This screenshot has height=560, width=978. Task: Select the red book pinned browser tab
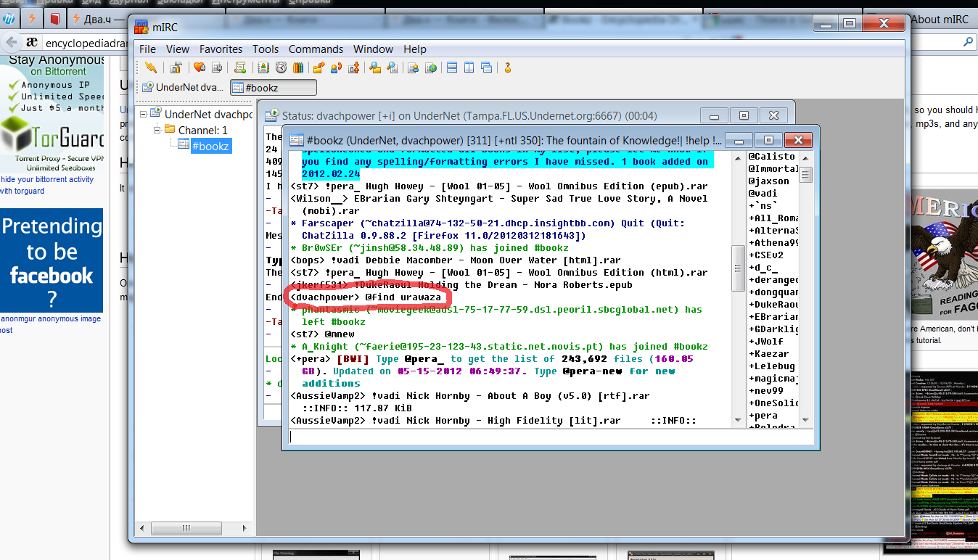pos(54,19)
